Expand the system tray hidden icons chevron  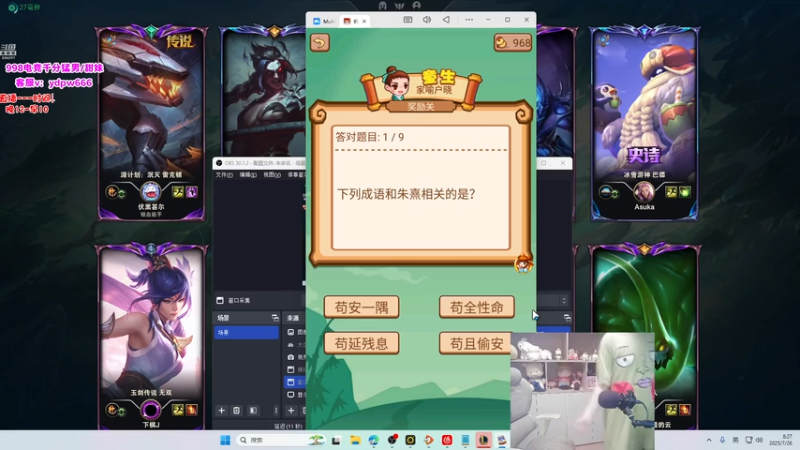709,440
